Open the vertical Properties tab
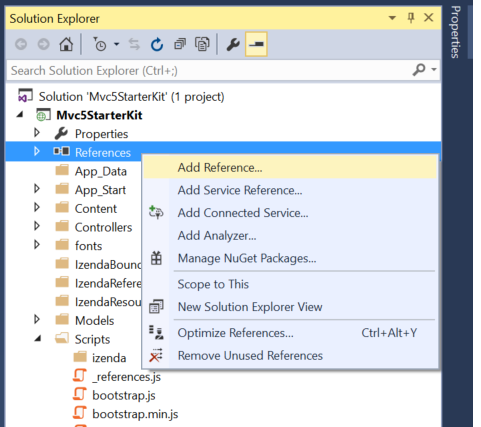The height and width of the screenshot is (427, 481). [455, 32]
